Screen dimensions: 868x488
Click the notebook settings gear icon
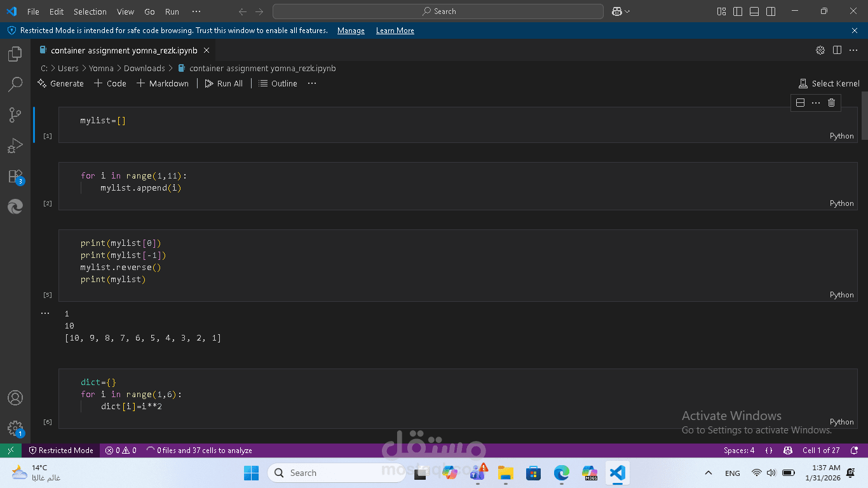click(820, 50)
